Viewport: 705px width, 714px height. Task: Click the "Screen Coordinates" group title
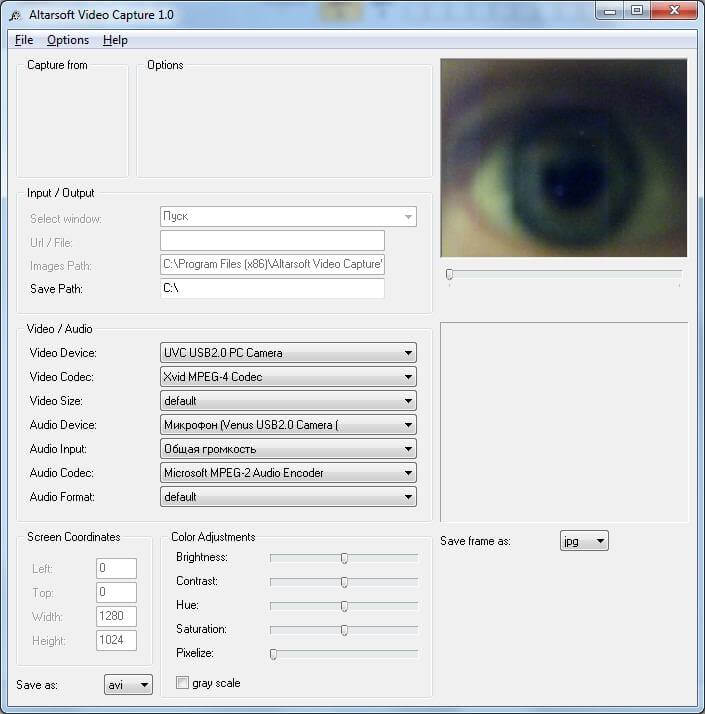click(x=74, y=537)
